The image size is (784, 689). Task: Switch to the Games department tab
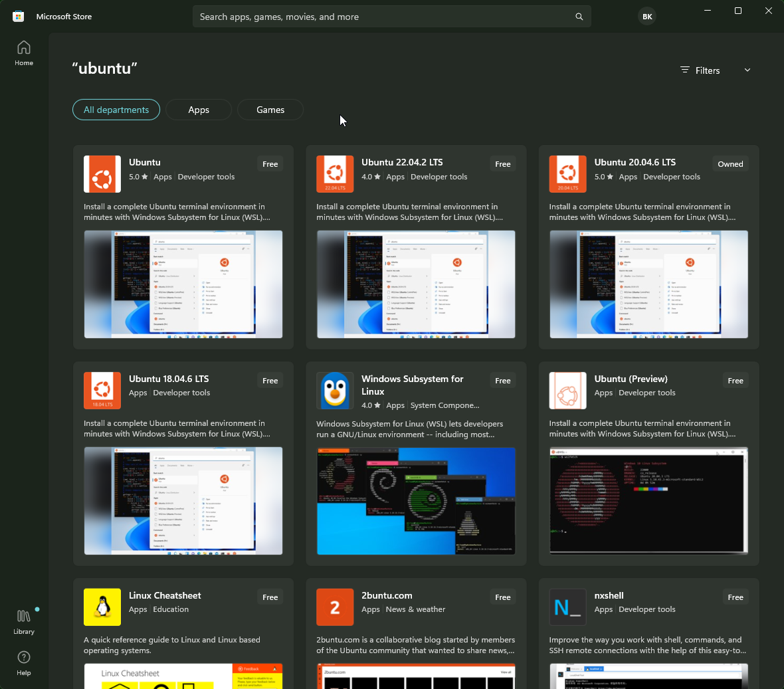(x=270, y=110)
